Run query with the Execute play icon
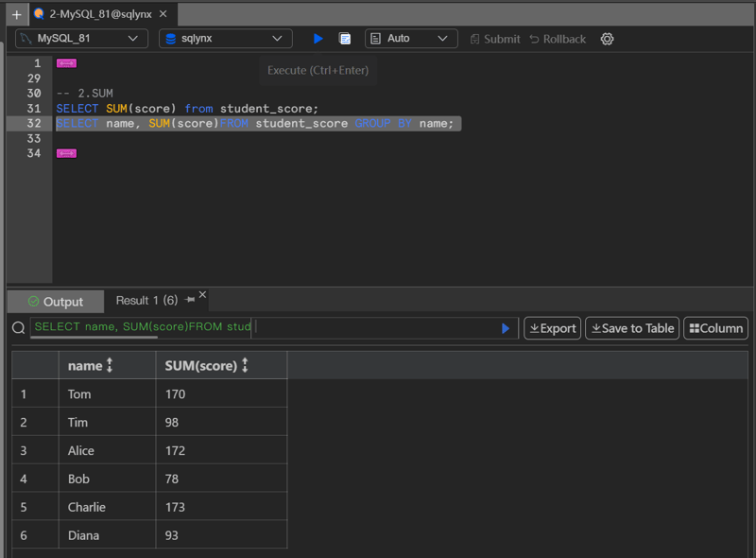756x558 pixels. click(318, 39)
